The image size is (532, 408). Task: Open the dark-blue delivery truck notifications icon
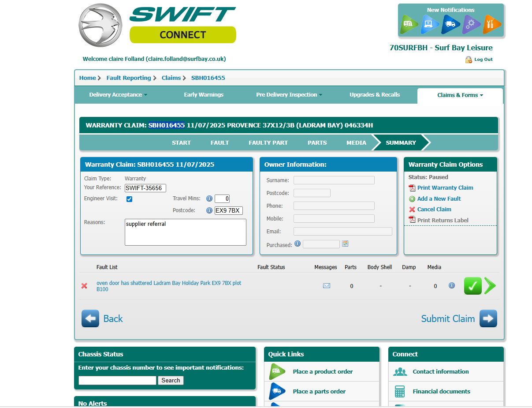click(450, 24)
